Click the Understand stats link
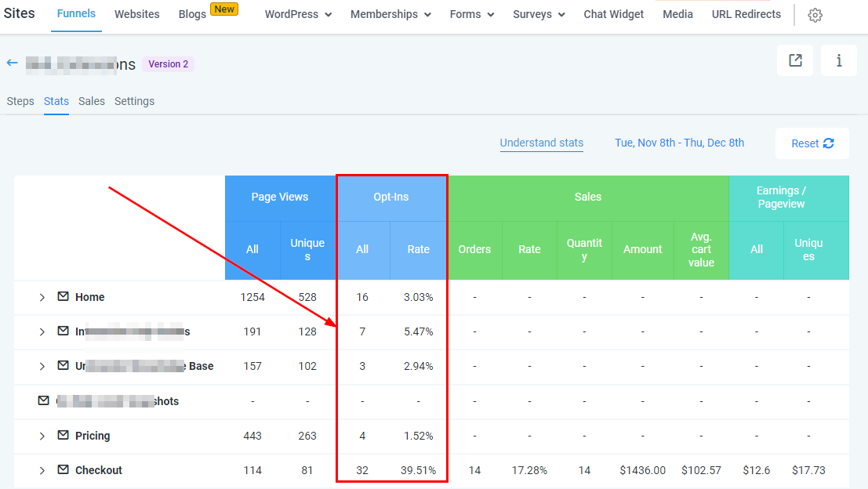 [x=541, y=143]
